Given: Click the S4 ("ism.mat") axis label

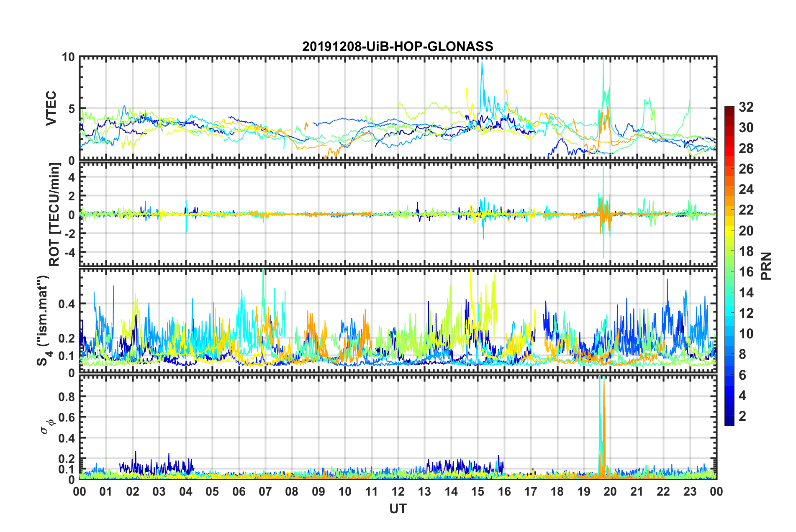Looking at the screenshot, I should [43, 320].
